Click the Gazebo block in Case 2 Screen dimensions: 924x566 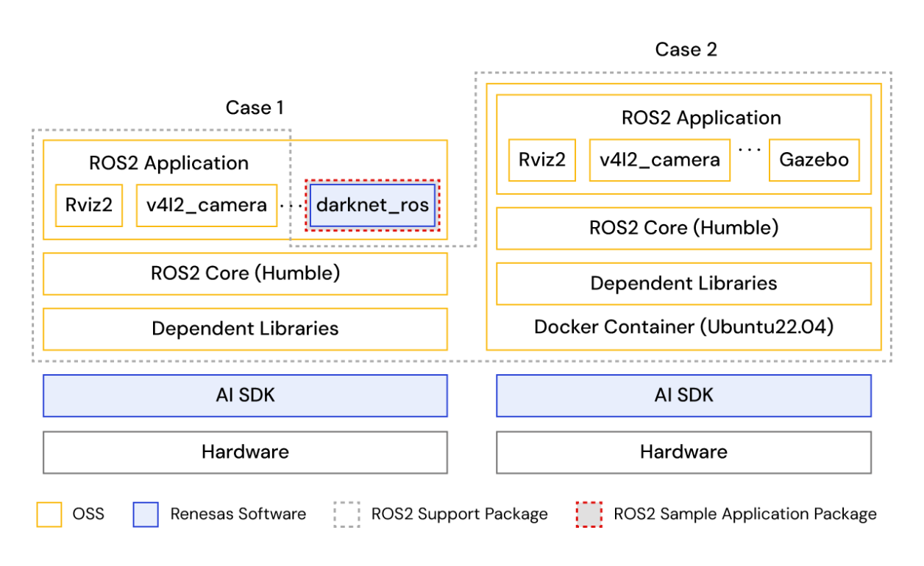click(814, 160)
